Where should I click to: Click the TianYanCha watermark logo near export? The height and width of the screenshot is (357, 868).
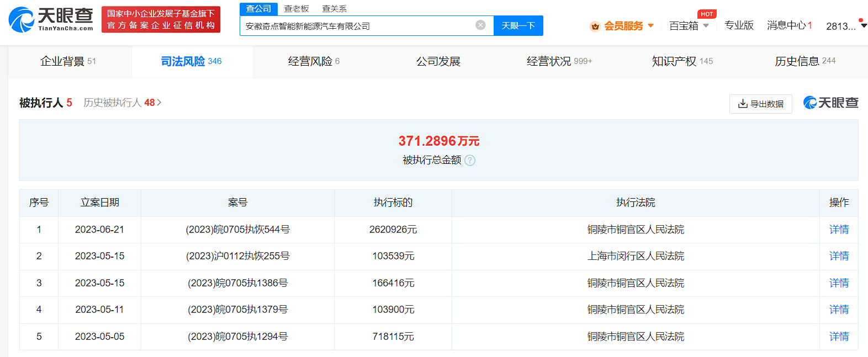point(831,103)
